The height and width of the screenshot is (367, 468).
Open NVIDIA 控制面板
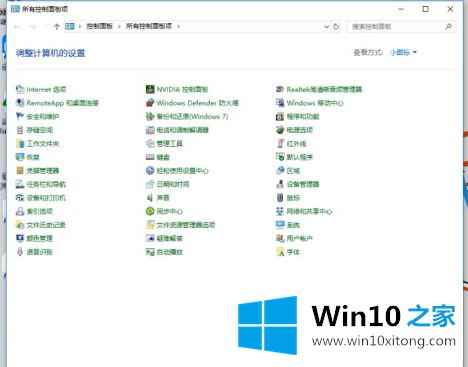(177, 89)
